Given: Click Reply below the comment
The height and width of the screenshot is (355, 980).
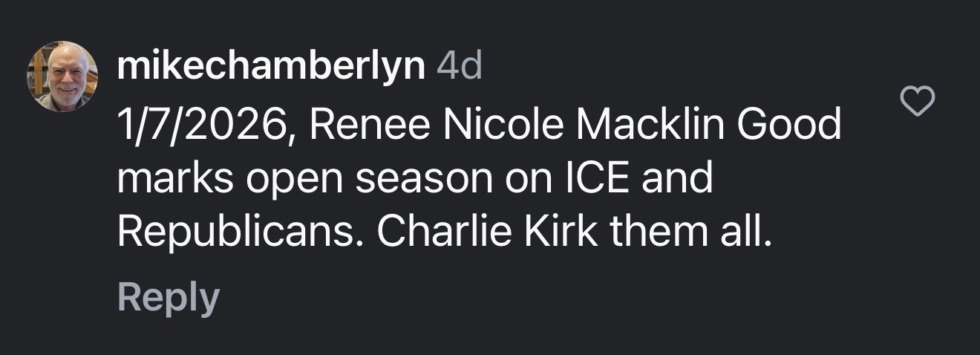Looking at the screenshot, I should (168, 298).
